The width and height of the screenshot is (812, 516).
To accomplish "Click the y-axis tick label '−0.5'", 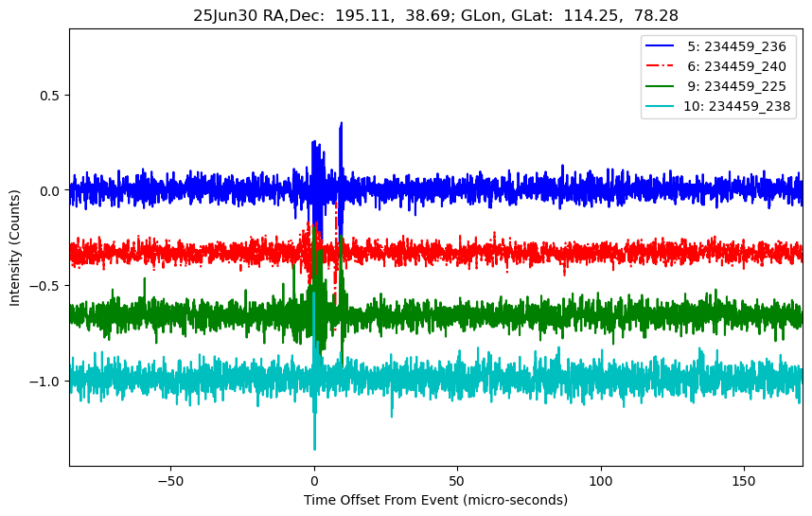I will pyautogui.click(x=45, y=287).
